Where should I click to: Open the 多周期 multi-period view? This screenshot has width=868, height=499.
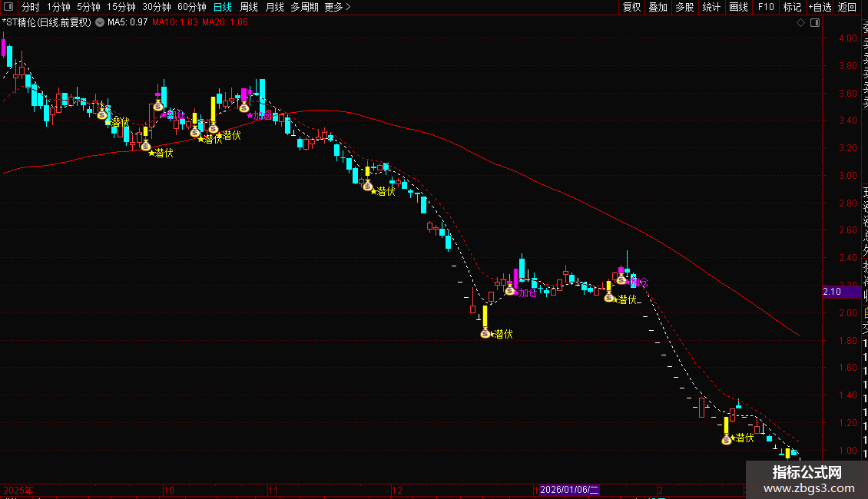coord(304,7)
